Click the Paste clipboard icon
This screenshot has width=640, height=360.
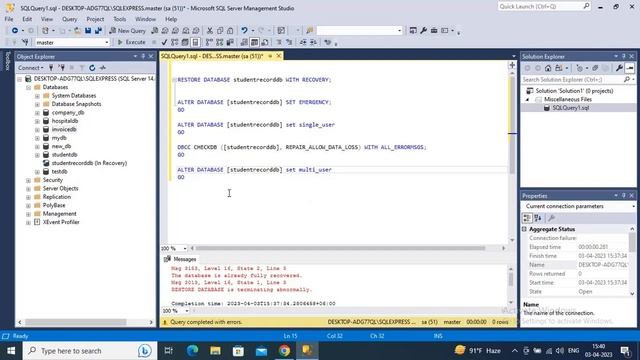coord(230,31)
